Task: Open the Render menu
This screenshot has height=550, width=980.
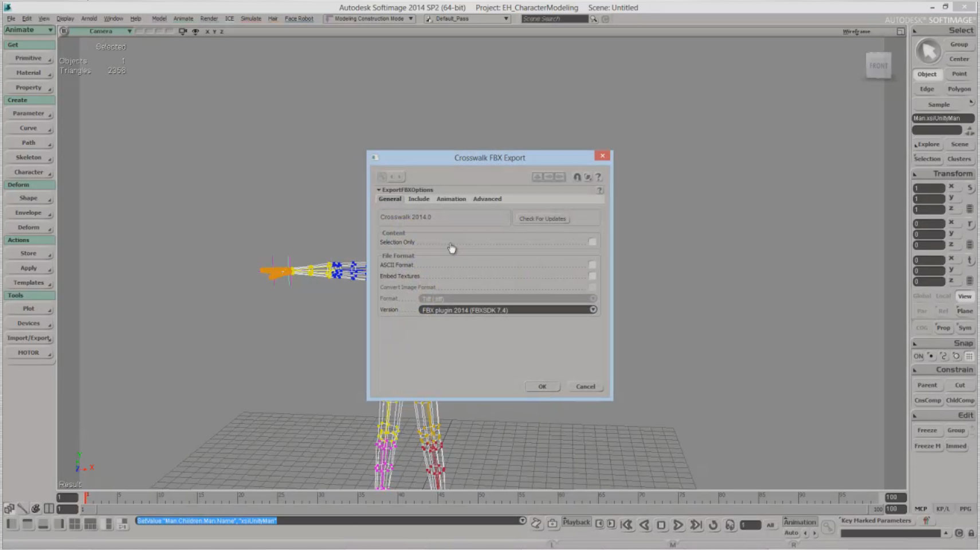Action: (x=209, y=19)
